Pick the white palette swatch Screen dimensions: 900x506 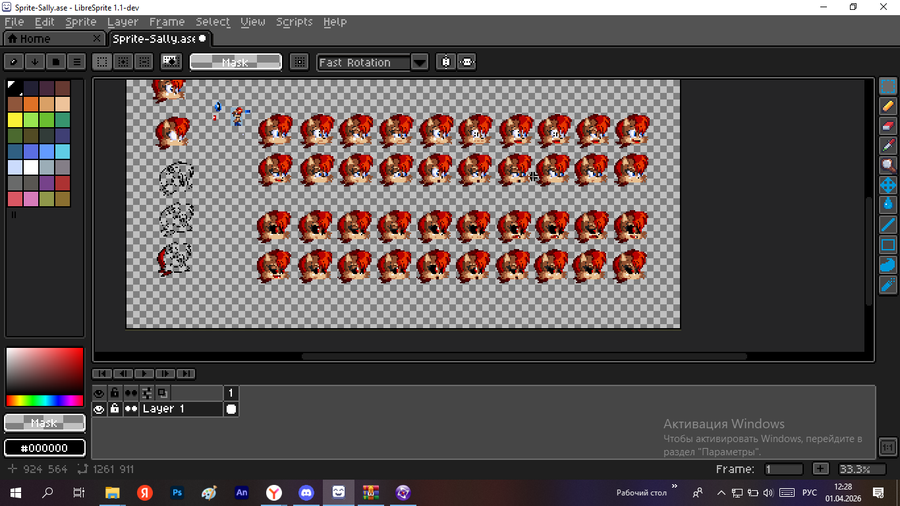tap(31, 167)
